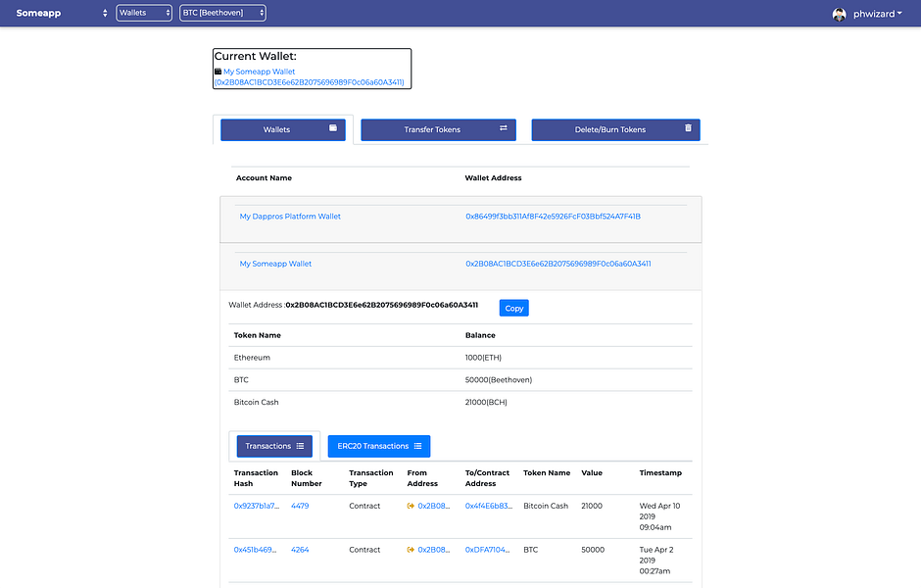Select the Transactions tab

pyautogui.click(x=274, y=447)
